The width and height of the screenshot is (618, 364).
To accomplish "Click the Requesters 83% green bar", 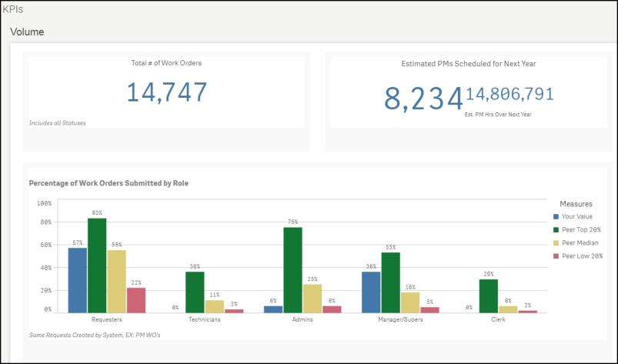I will 97,265.
